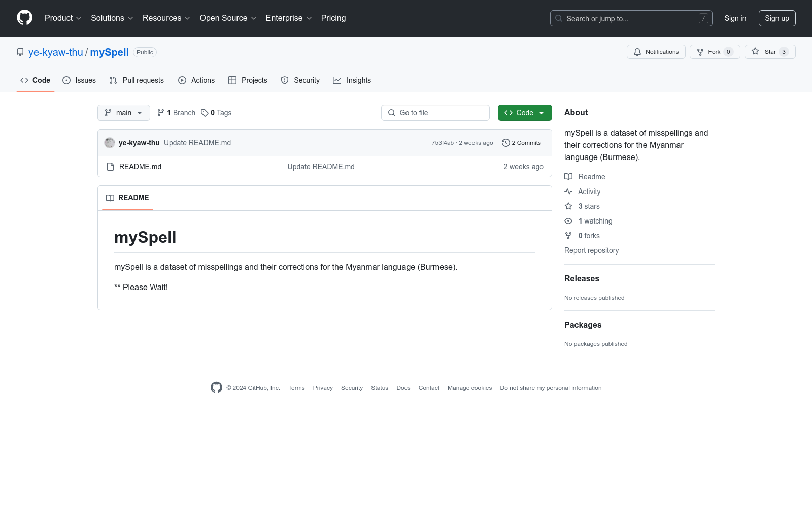Click the Go to file search box
Image resolution: width=812 pixels, height=508 pixels.
pyautogui.click(x=435, y=113)
